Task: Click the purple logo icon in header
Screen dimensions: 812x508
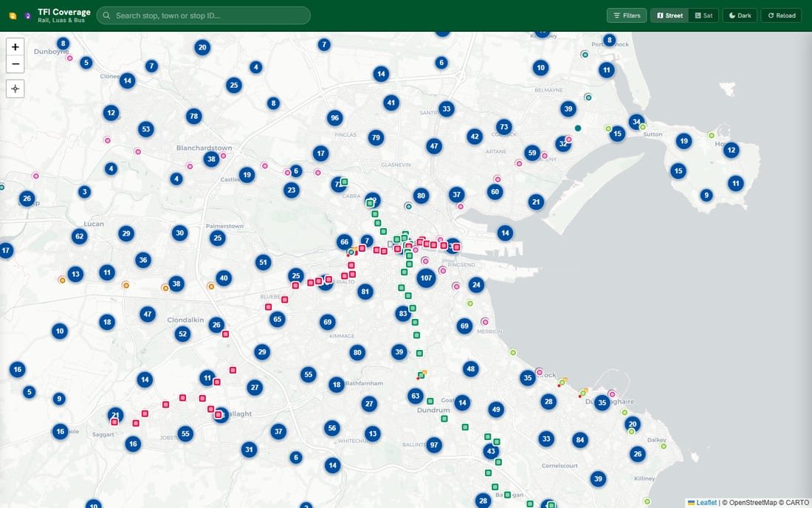Action: pyautogui.click(x=27, y=16)
